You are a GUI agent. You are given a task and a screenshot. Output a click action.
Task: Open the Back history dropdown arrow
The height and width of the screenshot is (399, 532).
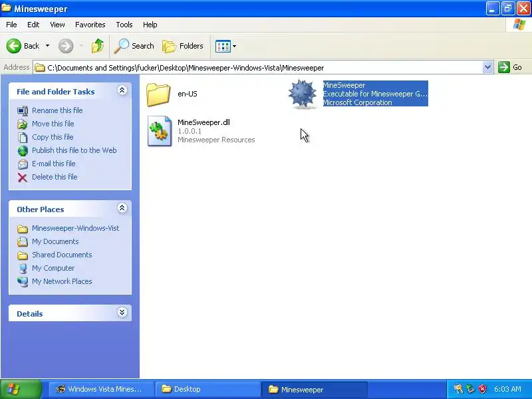pos(47,46)
